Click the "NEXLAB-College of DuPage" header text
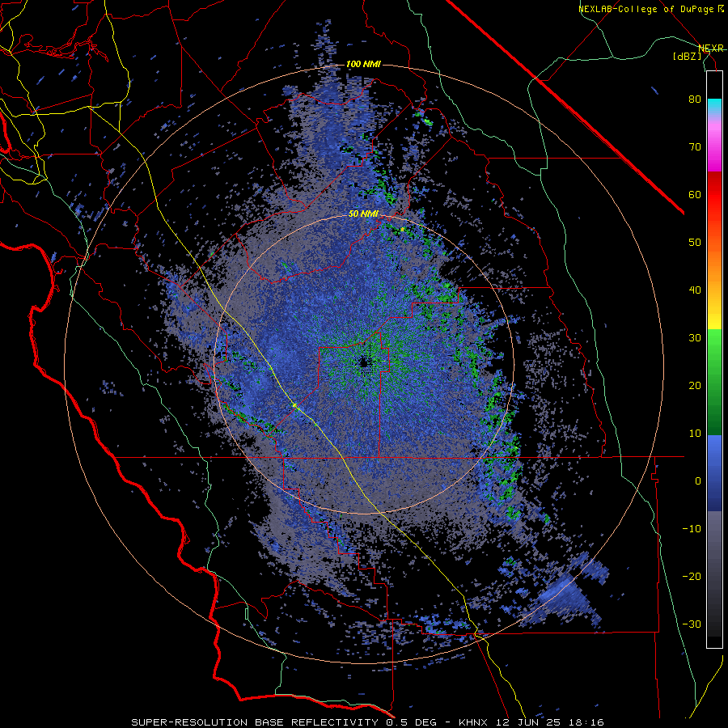728x728 pixels. tap(647, 9)
